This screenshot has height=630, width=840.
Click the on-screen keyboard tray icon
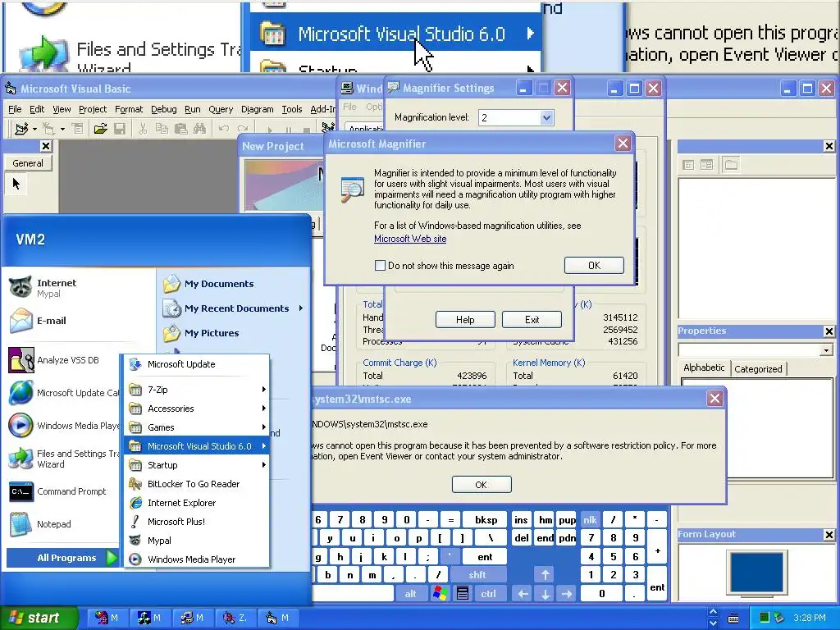733,619
